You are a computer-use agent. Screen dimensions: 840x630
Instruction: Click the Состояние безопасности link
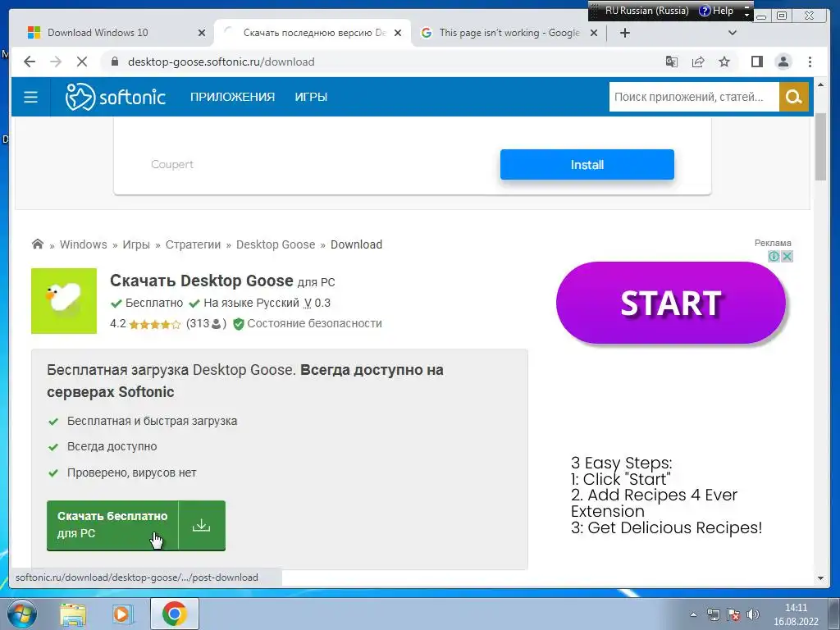(314, 323)
